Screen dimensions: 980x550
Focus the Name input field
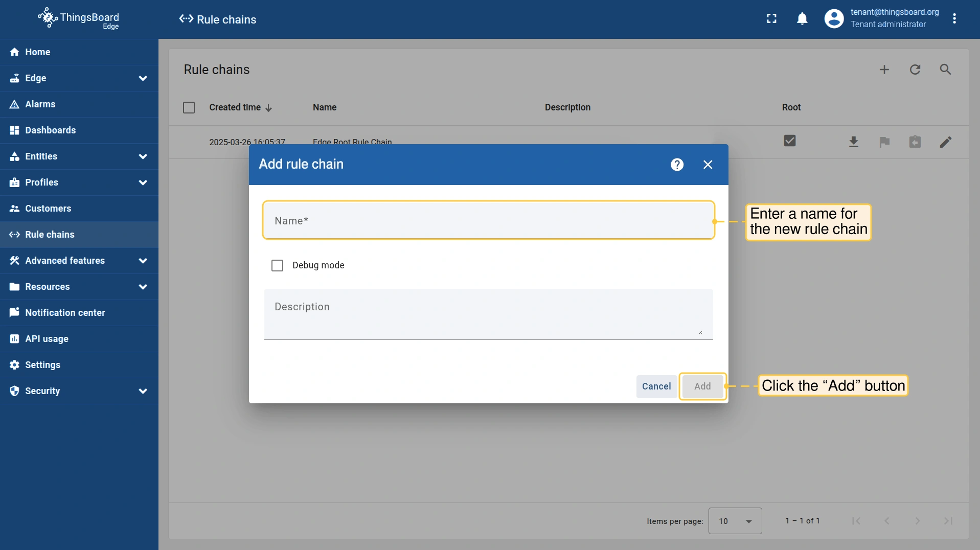pos(488,221)
